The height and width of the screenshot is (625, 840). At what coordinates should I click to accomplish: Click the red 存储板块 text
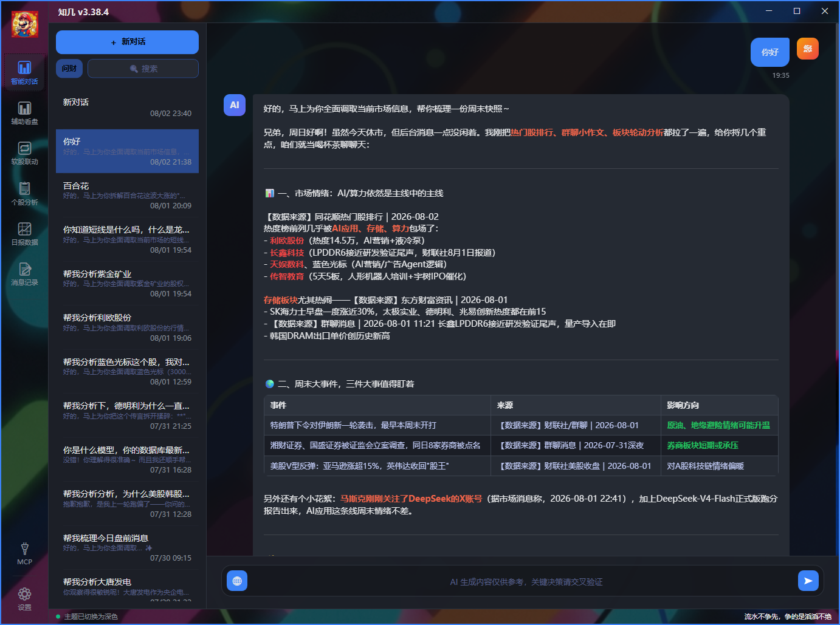pos(281,300)
